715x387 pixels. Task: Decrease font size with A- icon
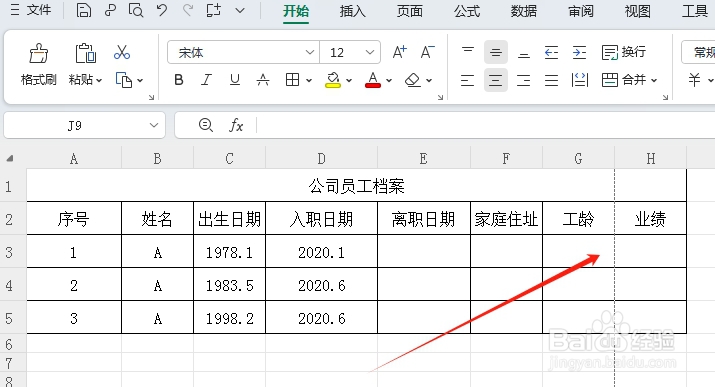pos(427,52)
